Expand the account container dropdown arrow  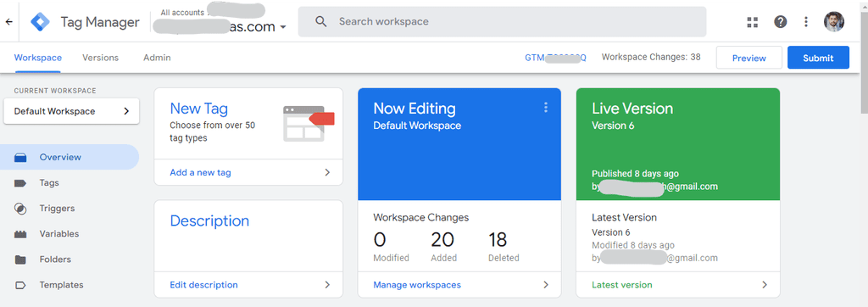tap(283, 26)
